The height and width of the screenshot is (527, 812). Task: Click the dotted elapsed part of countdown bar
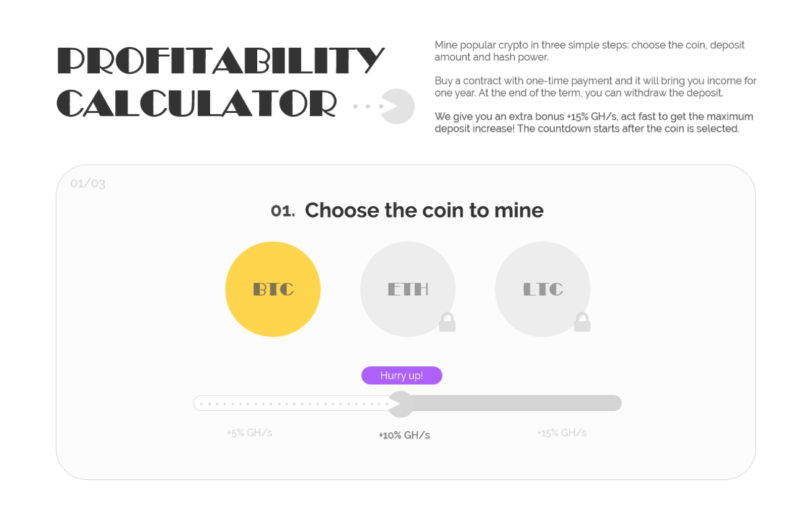point(291,404)
